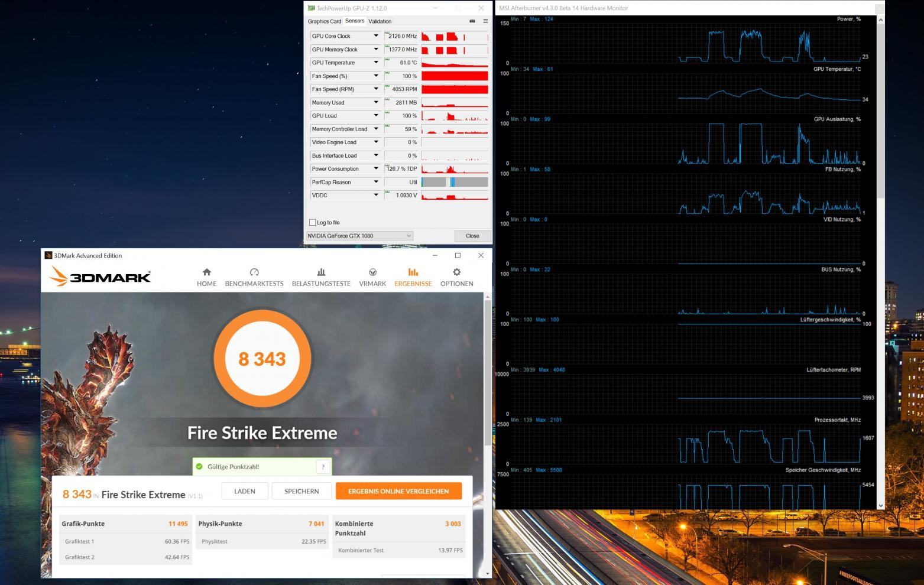
Task: Minimize the 3DMark Advanced Edition window
Action: [x=435, y=255]
